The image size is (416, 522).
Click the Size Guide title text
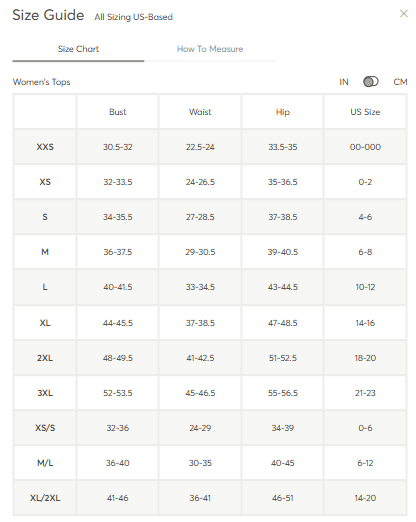tap(48, 15)
